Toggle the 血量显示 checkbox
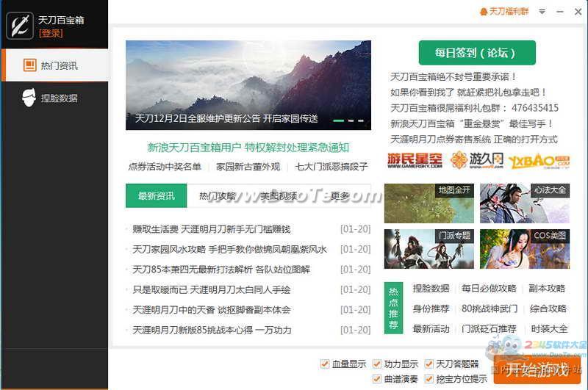The image size is (588, 390). [x=325, y=364]
